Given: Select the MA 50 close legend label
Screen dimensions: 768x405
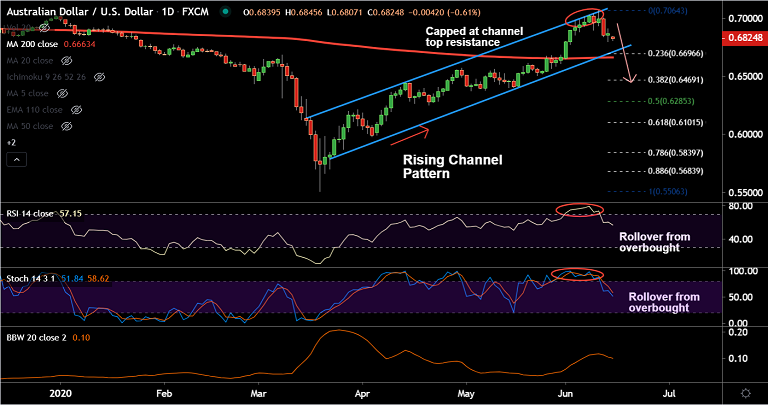Looking at the screenshot, I should coord(30,126).
